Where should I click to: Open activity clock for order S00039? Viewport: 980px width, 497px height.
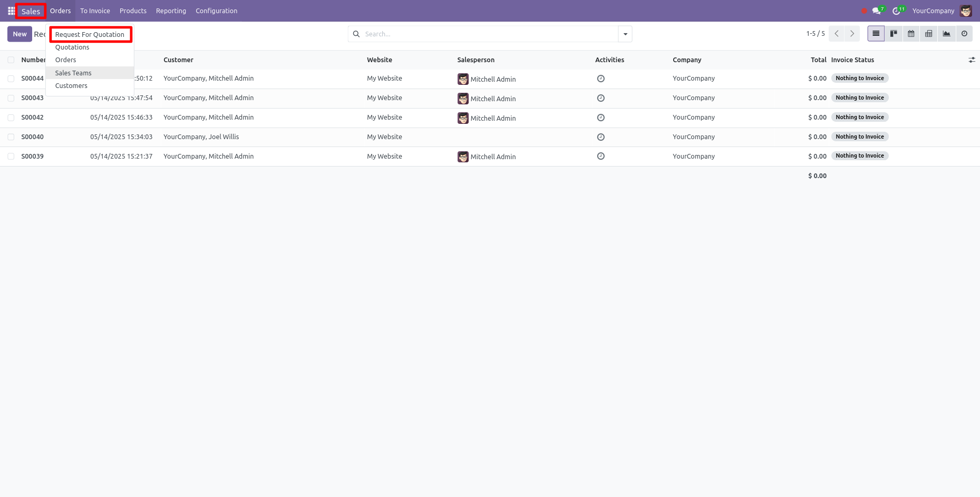click(x=600, y=156)
